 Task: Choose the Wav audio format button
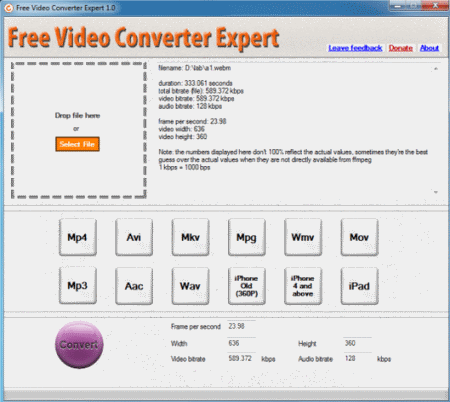point(190,286)
